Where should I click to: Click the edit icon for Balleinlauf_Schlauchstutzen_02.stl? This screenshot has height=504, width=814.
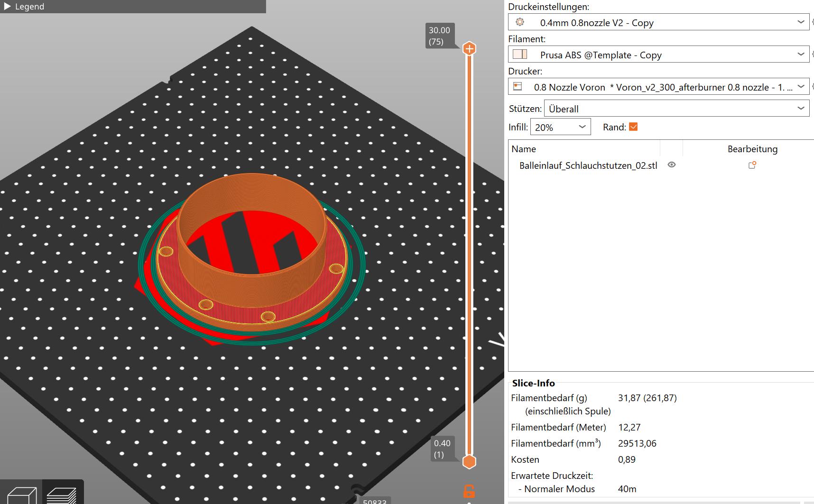(752, 165)
